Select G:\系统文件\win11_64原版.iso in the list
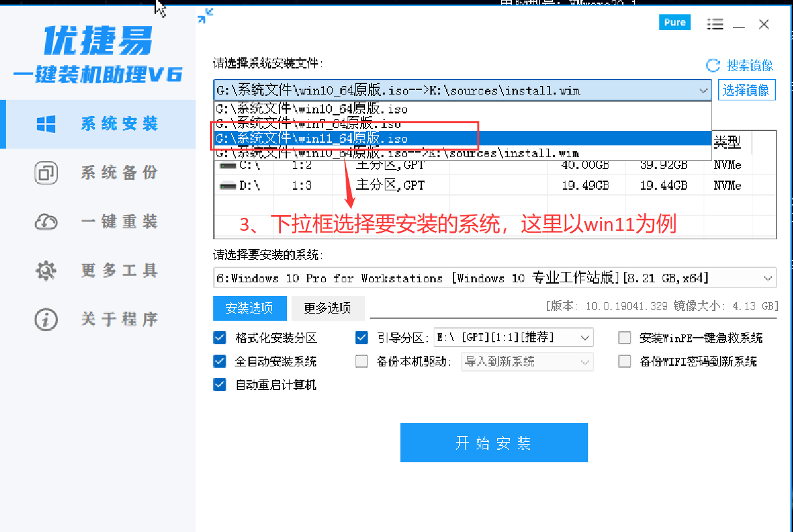Screen dimensions: 793x532 coord(462,138)
